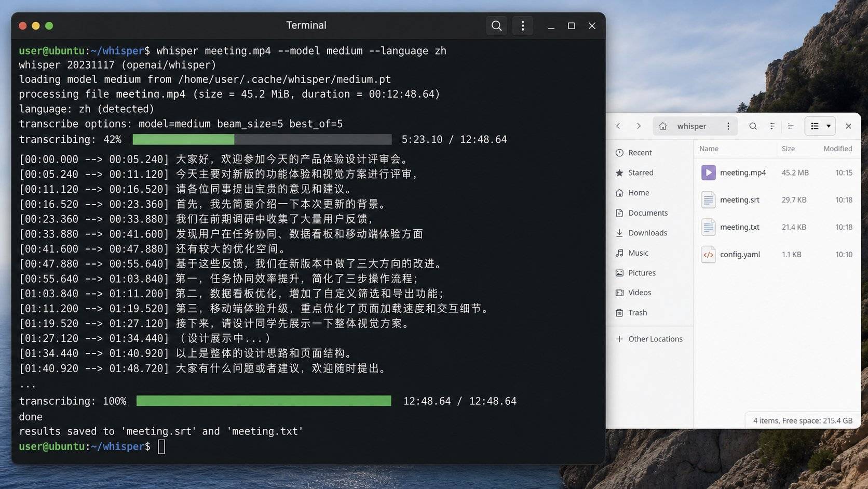Click the 45.2 MB size cell
The image size is (868, 489).
pos(795,173)
